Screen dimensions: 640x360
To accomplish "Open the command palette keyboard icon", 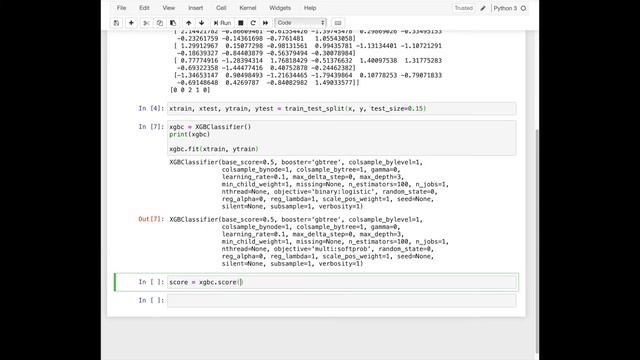I will tap(338, 23).
